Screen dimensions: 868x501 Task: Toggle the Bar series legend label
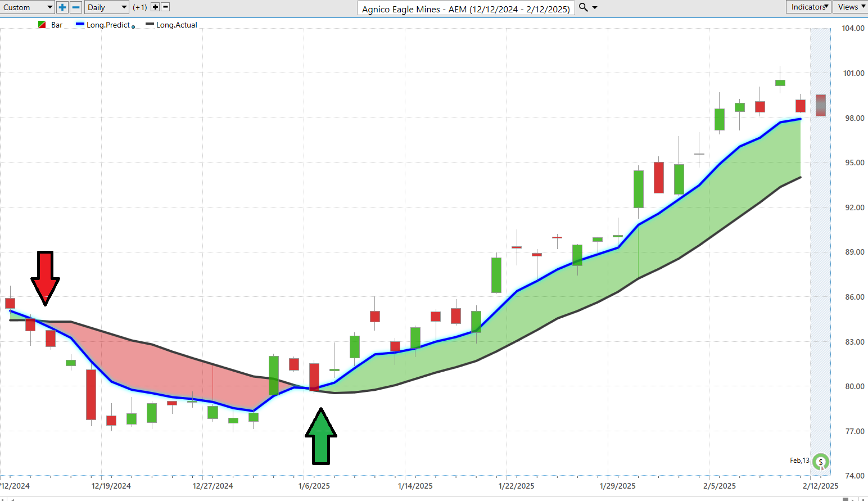click(57, 25)
